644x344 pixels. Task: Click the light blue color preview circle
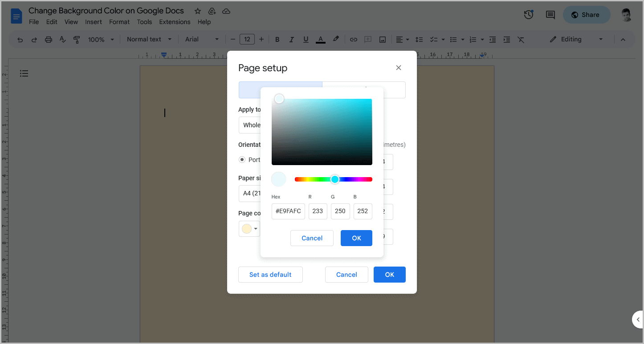click(279, 179)
